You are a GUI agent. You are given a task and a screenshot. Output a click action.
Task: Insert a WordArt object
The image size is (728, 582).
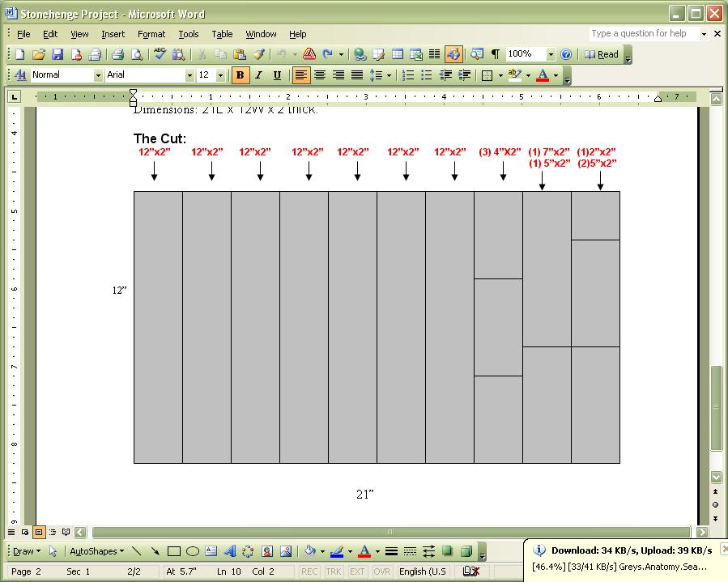(x=229, y=551)
